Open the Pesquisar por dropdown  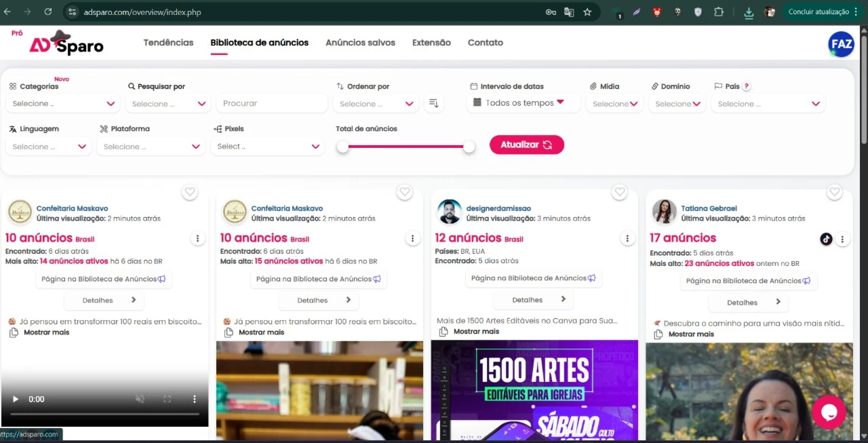168,104
